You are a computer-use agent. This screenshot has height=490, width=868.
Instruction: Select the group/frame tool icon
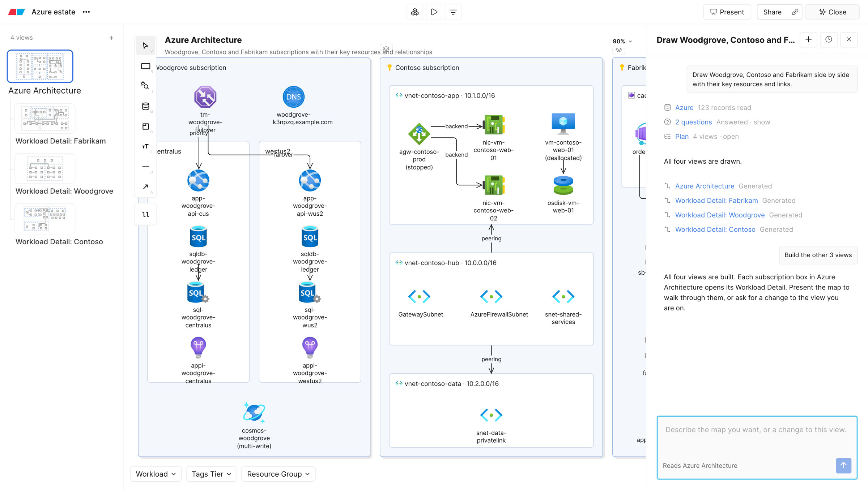[x=145, y=126]
